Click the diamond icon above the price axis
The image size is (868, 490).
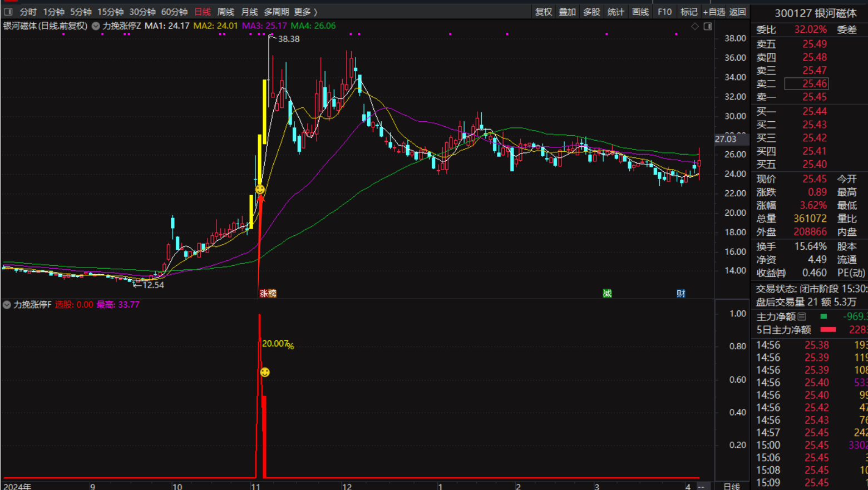tap(695, 26)
